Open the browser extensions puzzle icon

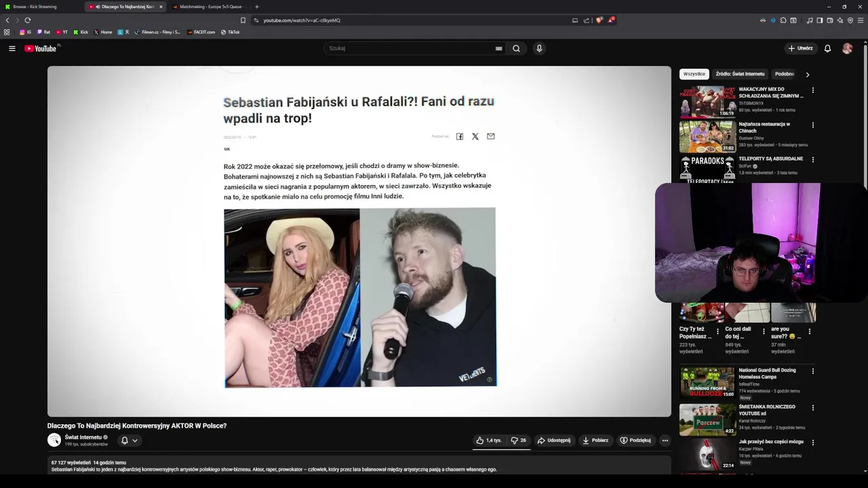(783, 20)
